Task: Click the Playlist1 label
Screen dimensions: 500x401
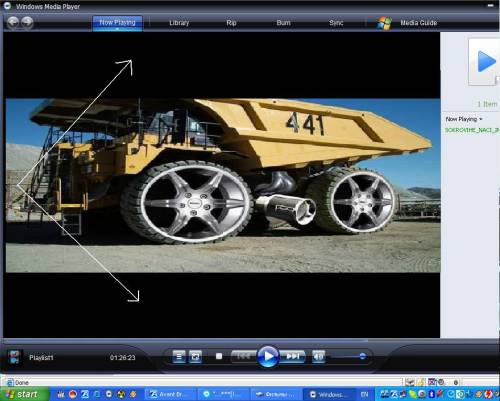Action: pyautogui.click(x=41, y=358)
